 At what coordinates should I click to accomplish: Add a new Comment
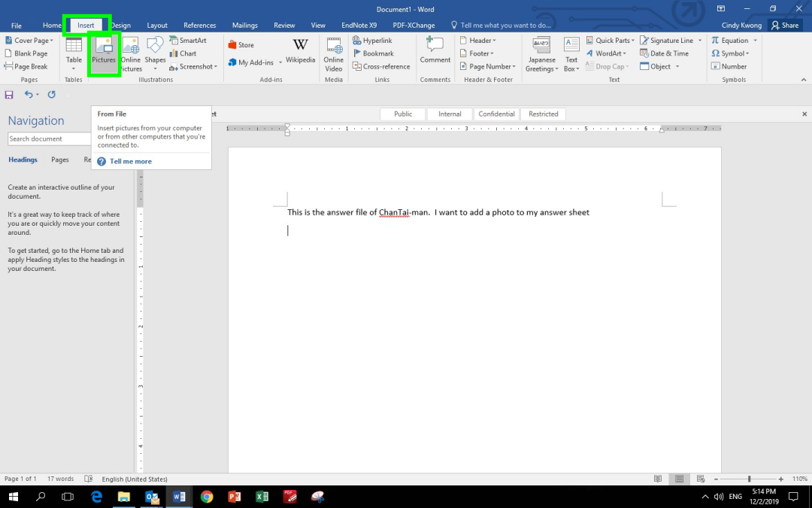[435, 51]
